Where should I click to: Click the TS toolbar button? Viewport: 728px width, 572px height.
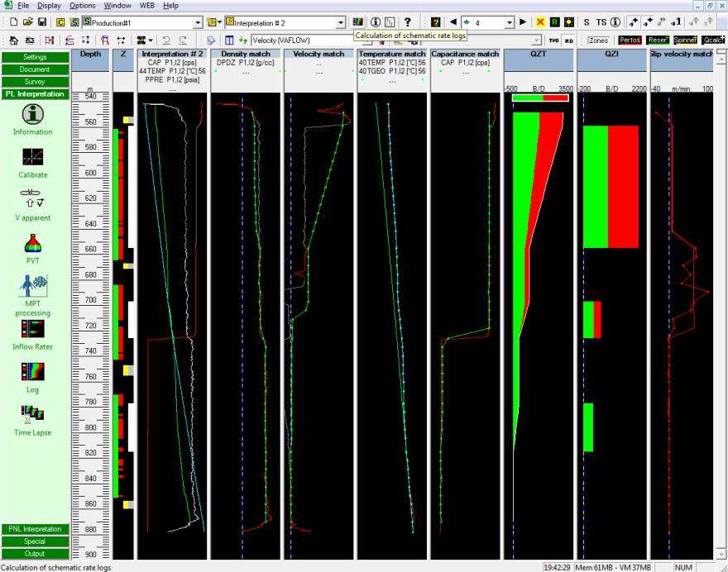601,21
